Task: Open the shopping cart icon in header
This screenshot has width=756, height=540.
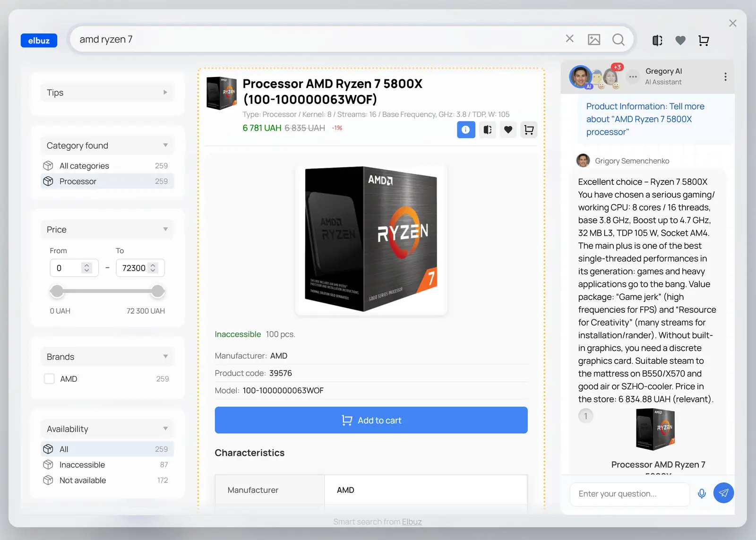Action: point(704,41)
